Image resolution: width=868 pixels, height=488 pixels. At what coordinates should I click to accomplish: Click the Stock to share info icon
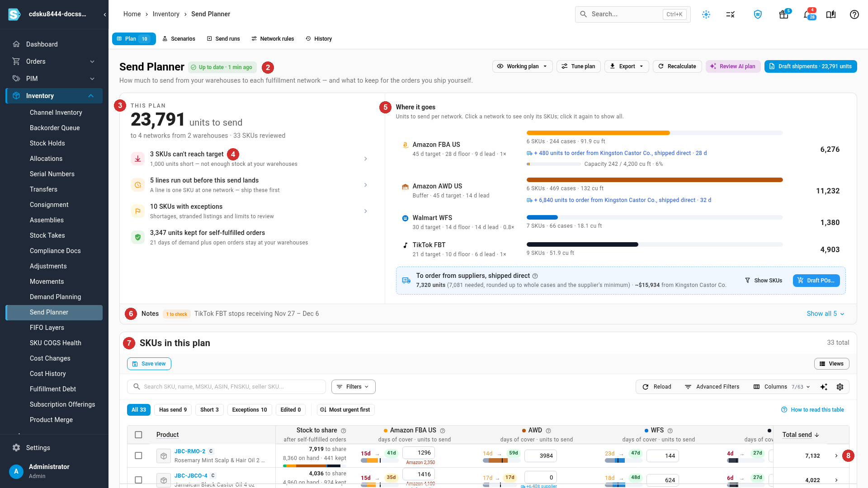[344, 431]
